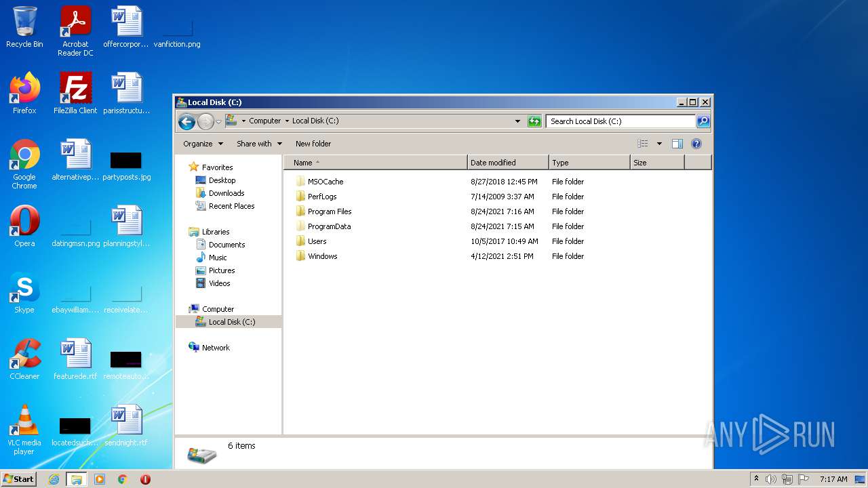The height and width of the screenshot is (488, 868).
Task: Click the Forward navigation arrow
Action: 205,121
